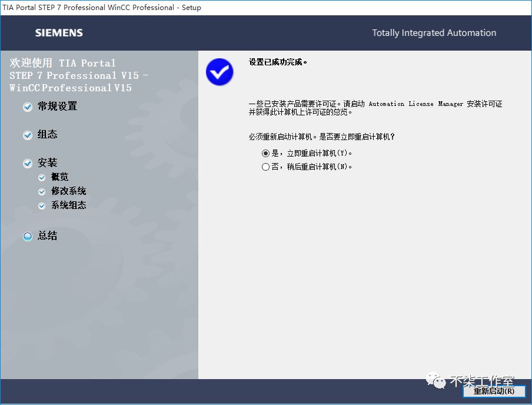
Task: Select '是，立即重启计算机(Y)' radio button
Action: pyautogui.click(x=265, y=154)
